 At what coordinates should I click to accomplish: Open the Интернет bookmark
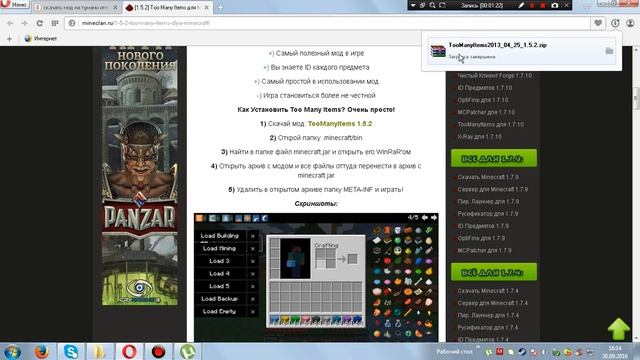tap(41, 38)
